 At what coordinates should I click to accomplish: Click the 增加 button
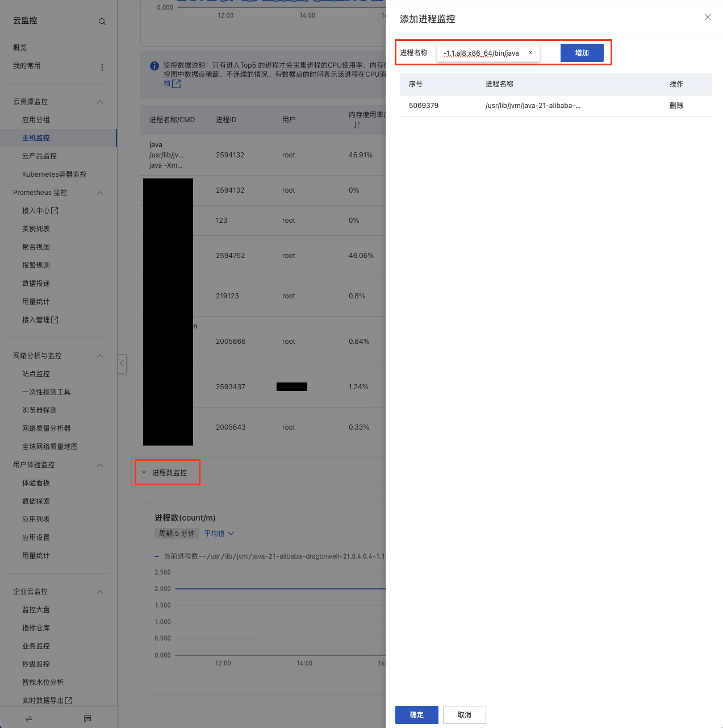point(582,53)
